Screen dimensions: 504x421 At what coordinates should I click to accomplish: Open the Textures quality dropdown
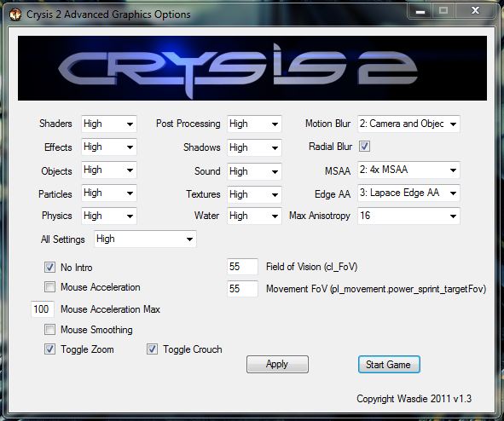[x=254, y=194]
